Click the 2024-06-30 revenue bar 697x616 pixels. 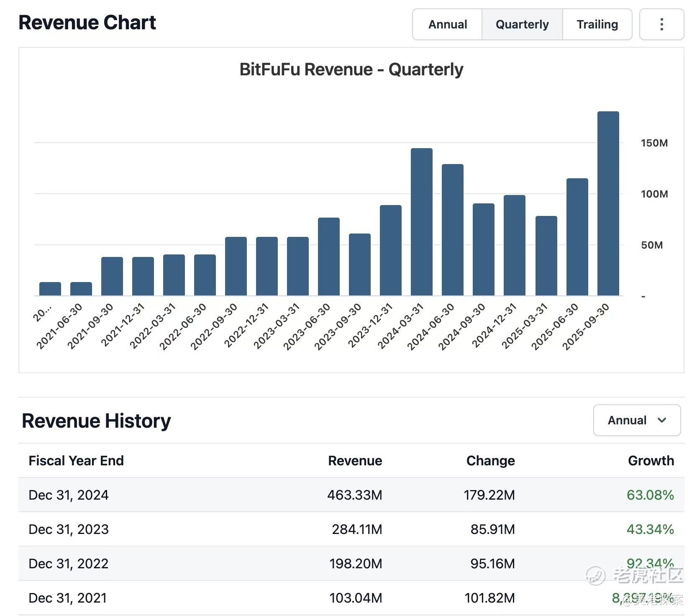[452, 230]
